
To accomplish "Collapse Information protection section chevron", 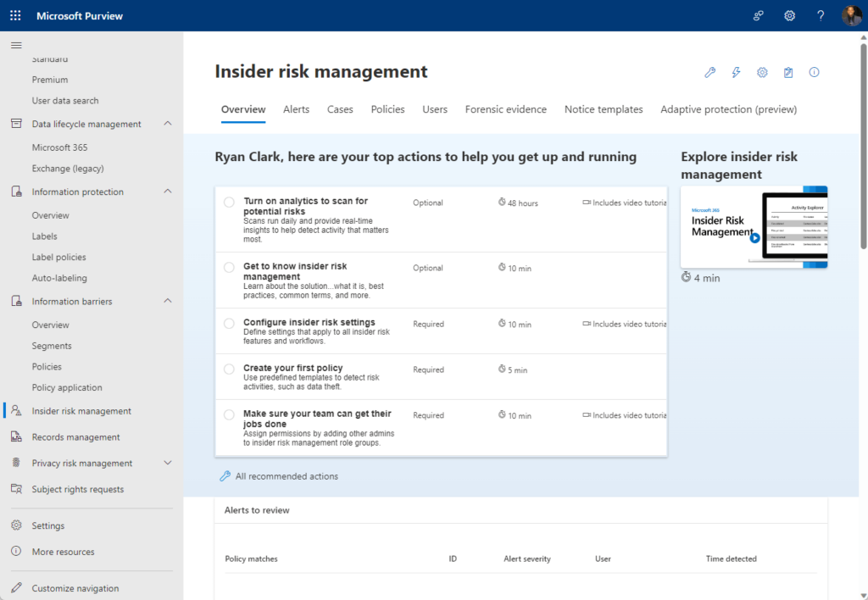I will [x=168, y=192].
